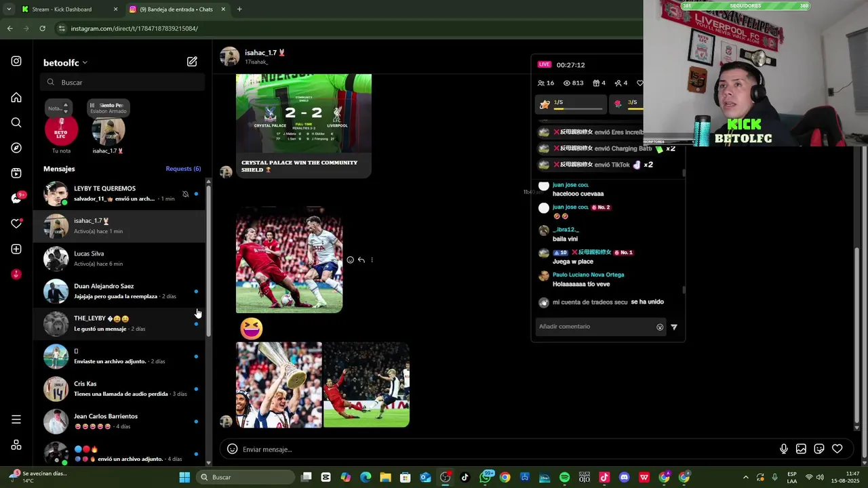
Task: Click the Buscar search field in messages
Action: [122, 82]
